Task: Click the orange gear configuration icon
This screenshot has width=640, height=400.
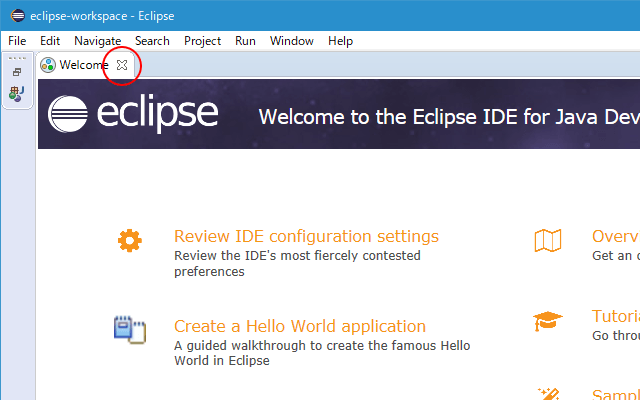Action: tap(130, 240)
